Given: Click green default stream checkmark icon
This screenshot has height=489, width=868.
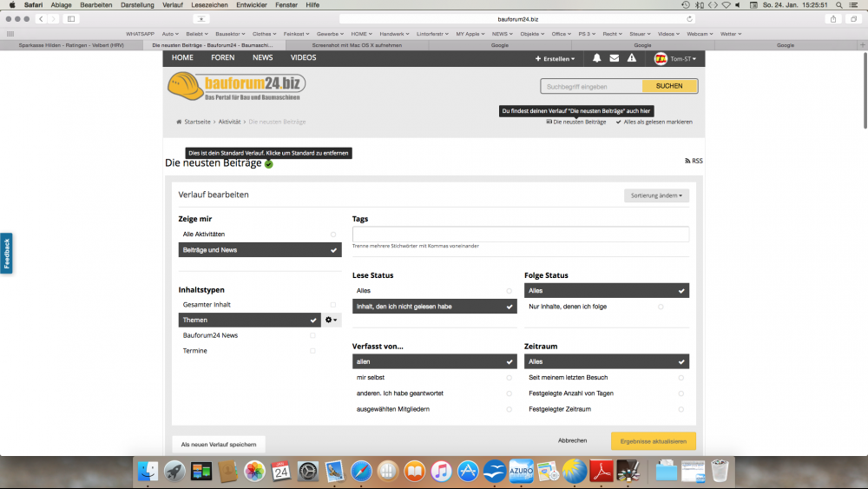Looking at the screenshot, I should (268, 164).
